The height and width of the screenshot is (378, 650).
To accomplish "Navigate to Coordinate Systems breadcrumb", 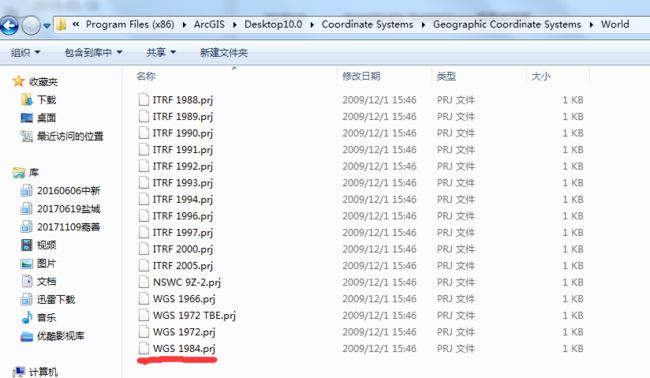I will (367, 24).
